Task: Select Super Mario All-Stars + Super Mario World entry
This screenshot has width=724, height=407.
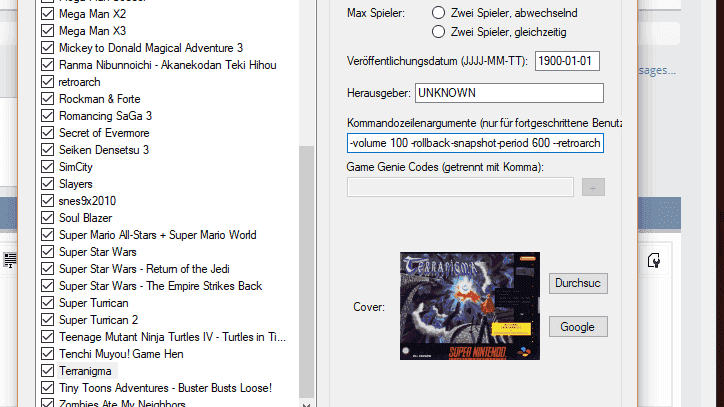Action: point(157,235)
